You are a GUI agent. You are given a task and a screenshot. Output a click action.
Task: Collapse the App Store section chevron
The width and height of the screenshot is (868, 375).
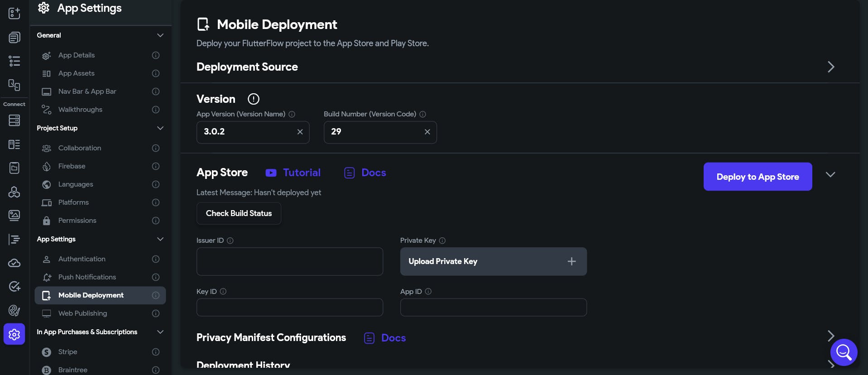pos(830,175)
